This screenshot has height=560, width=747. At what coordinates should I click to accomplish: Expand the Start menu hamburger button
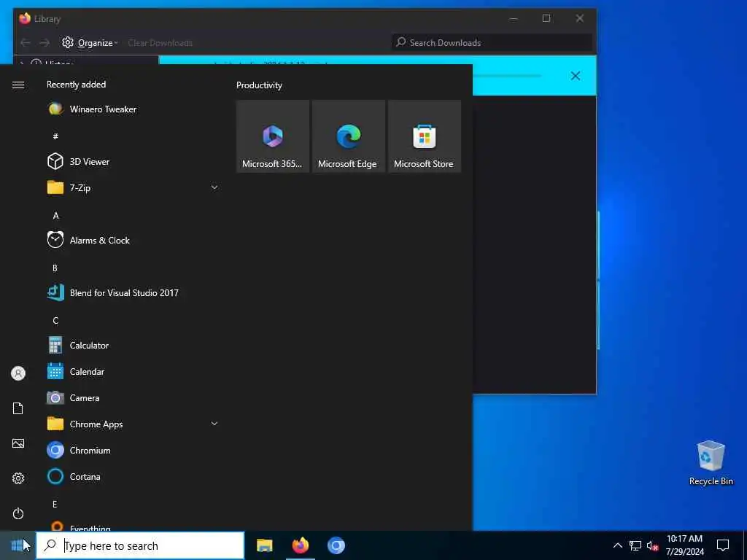pos(18,85)
